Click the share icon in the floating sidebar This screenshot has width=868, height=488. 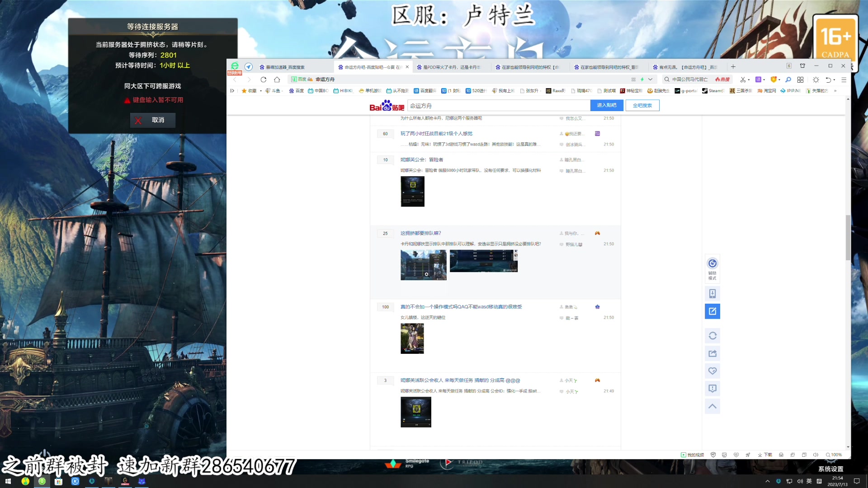[712, 353]
